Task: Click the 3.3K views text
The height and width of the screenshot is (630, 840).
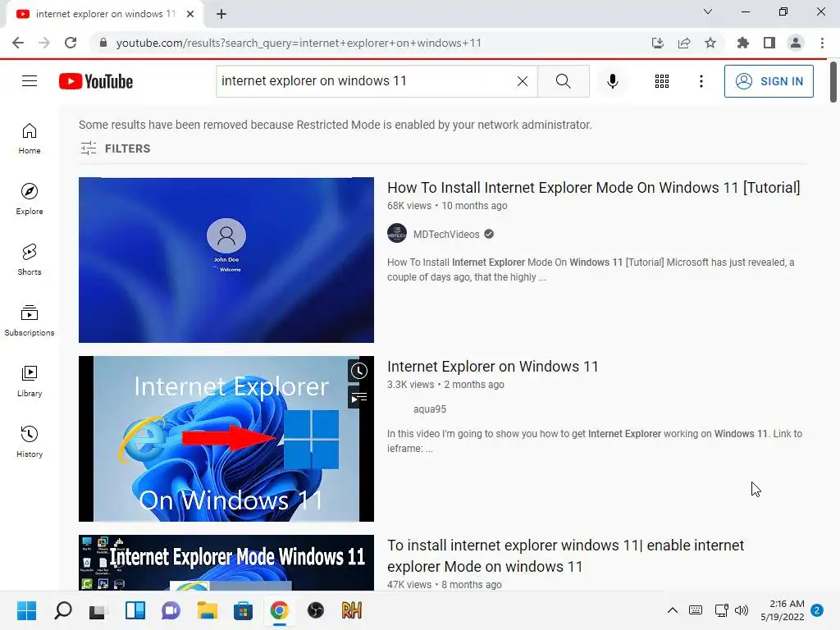Action: (x=411, y=385)
